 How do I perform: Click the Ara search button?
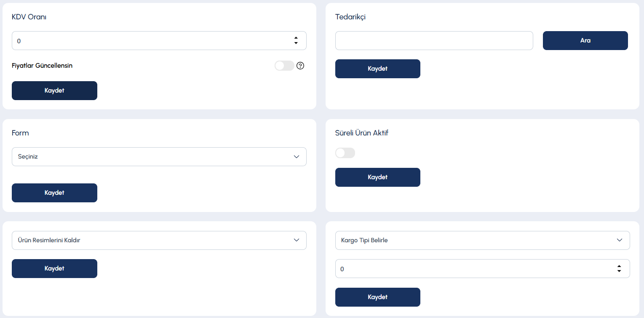pyautogui.click(x=585, y=40)
